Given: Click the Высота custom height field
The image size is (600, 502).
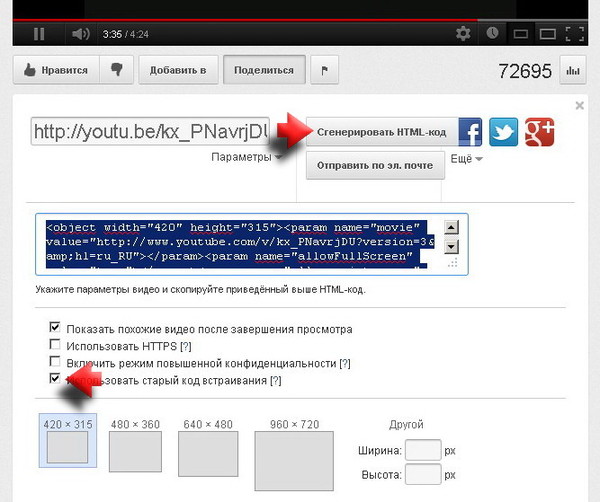Looking at the screenshot, I should (x=423, y=474).
